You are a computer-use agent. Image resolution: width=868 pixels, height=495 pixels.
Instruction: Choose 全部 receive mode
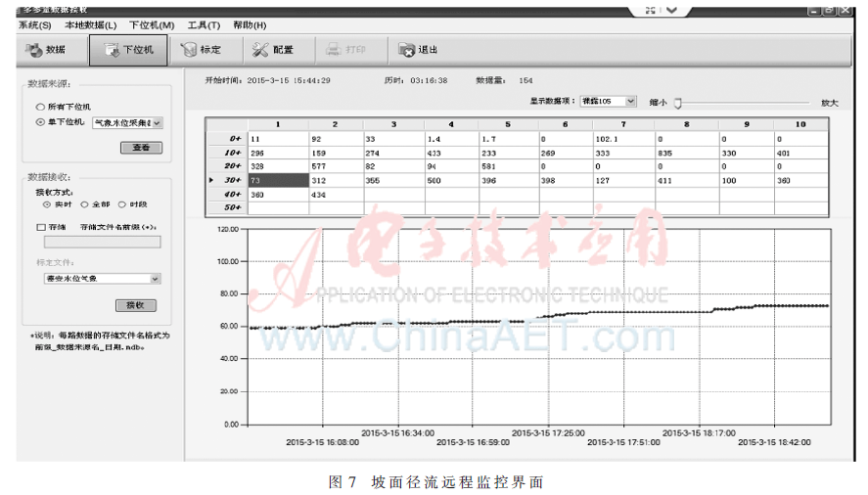click(x=85, y=204)
